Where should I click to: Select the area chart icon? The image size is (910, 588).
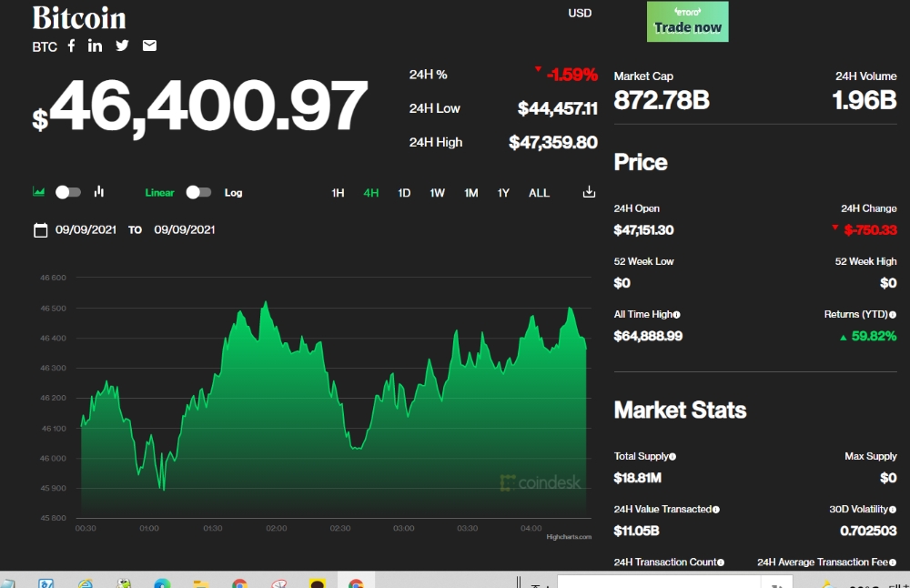pos(39,191)
